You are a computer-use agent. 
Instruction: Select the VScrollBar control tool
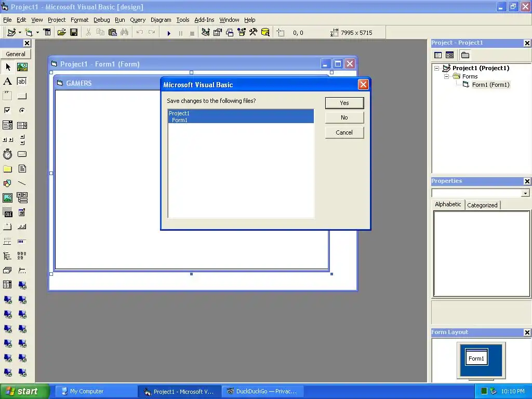(x=22, y=139)
